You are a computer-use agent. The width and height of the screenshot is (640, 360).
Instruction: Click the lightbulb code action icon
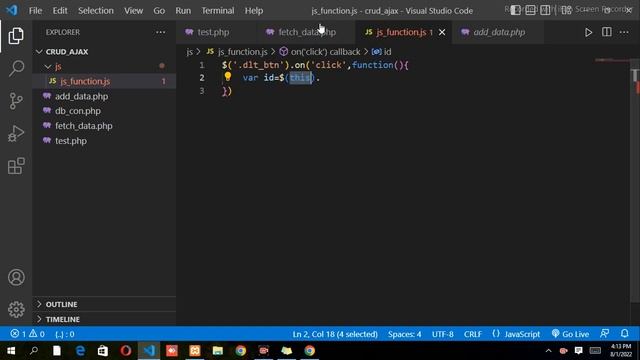[228, 76]
